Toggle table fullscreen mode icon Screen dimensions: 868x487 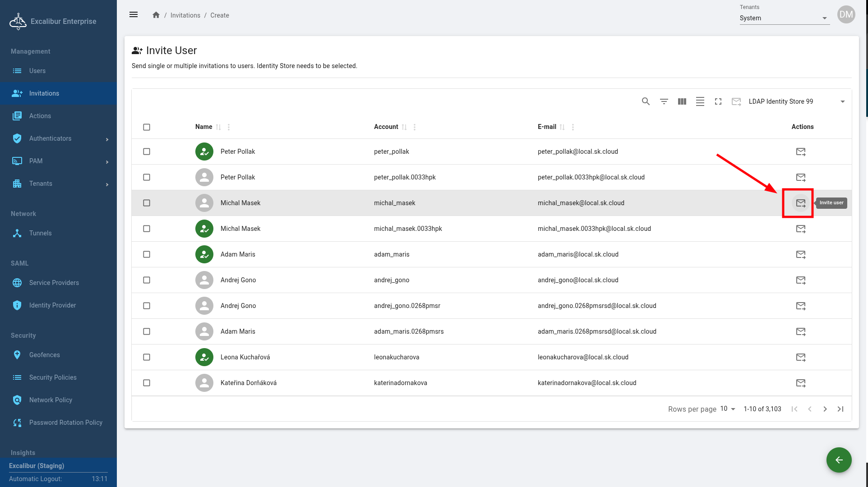coord(718,101)
